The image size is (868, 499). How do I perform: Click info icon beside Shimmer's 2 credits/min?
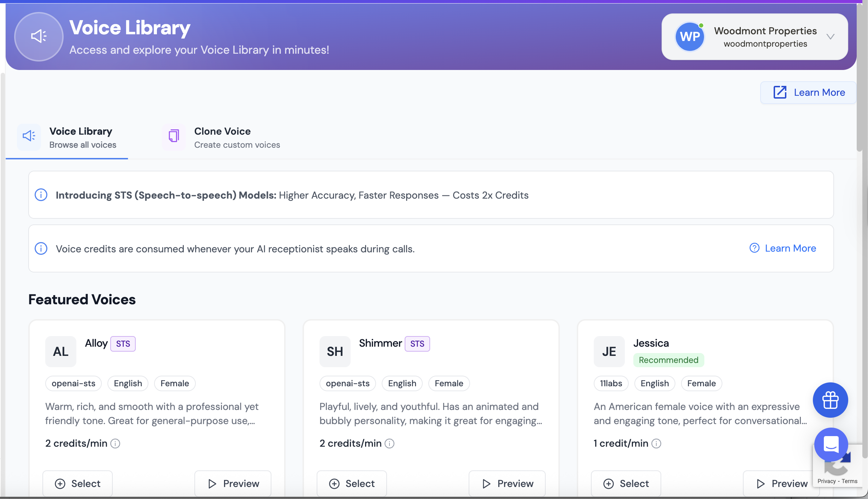coord(389,444)
